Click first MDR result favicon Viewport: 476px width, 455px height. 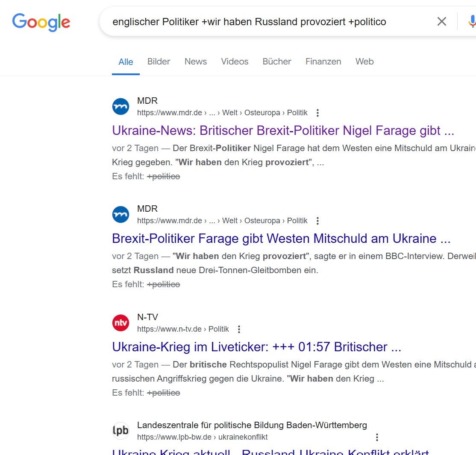tap(120, 107)
